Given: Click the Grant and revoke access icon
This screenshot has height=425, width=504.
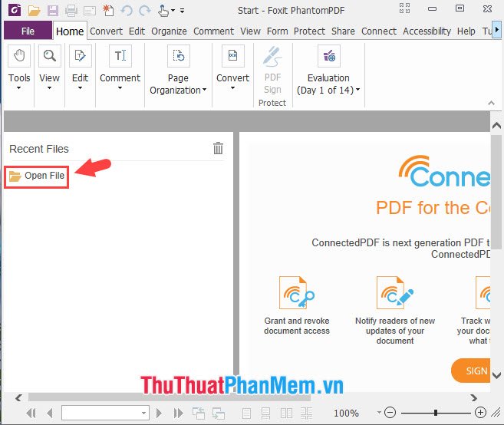Looking at the screenshot, I should point(297,293).
